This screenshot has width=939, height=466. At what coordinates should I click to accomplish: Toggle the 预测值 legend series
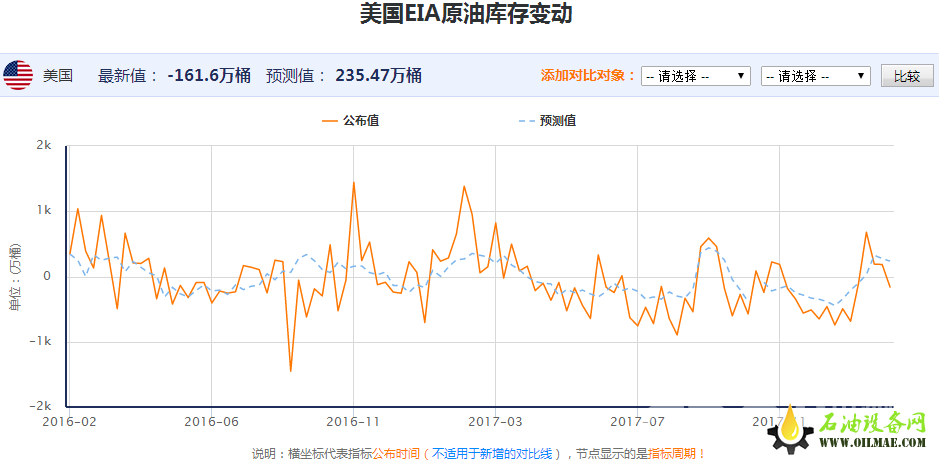point(547,121)
